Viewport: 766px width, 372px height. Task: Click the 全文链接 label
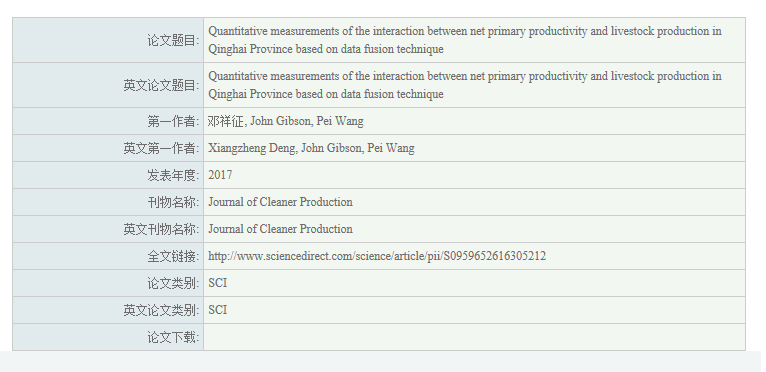tap(173, 256)
